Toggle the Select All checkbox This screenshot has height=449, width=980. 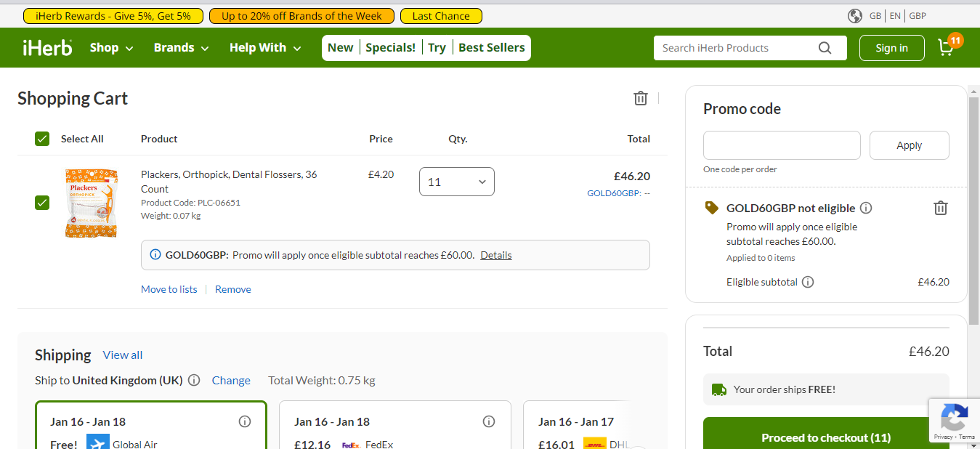click(x=42, y=139)
